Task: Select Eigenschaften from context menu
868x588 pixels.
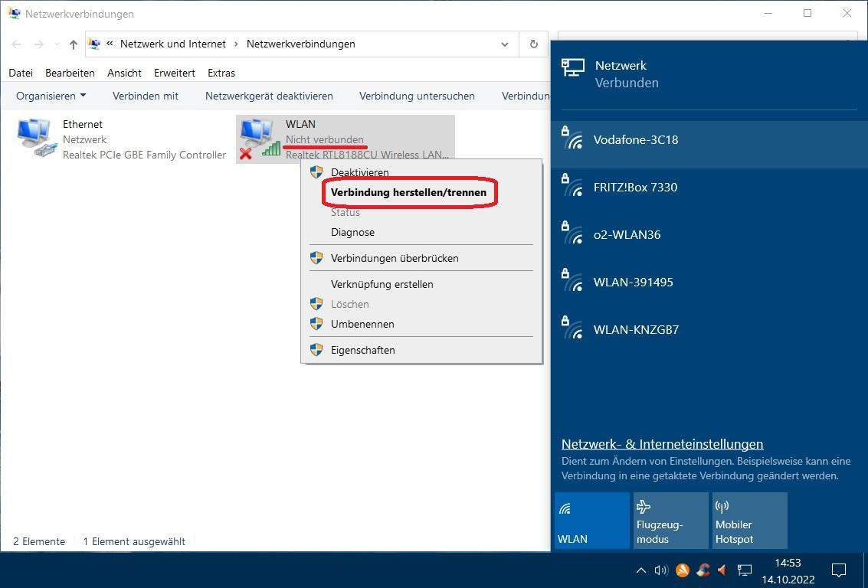Action: [x=362, y=350]
